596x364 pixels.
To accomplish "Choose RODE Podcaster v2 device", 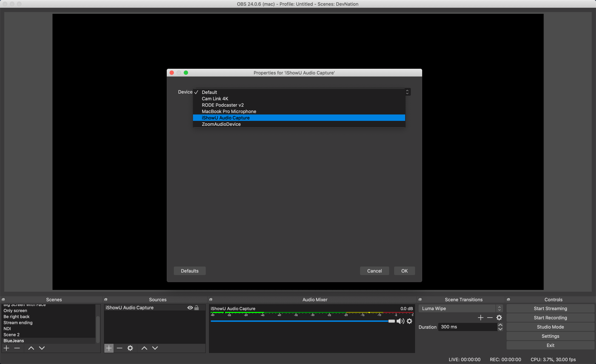I will (299, 105).
